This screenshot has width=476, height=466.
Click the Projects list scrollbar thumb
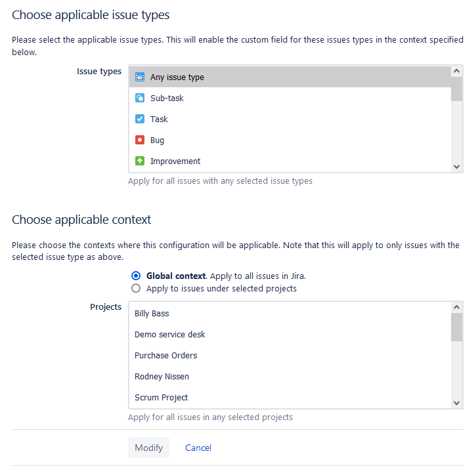[457, 326]
